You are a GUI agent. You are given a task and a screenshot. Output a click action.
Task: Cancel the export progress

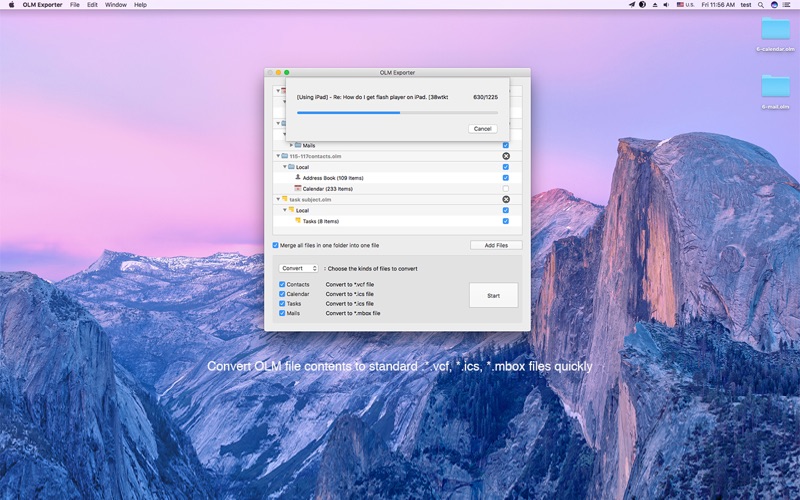483,129
